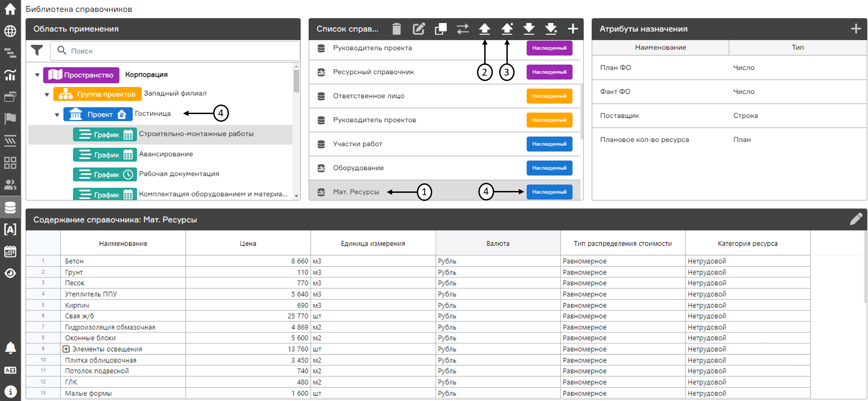Click Наследуемый badge for Мат. Ресурсы
This screenshot has height=401, width=868.
point(549,192)
